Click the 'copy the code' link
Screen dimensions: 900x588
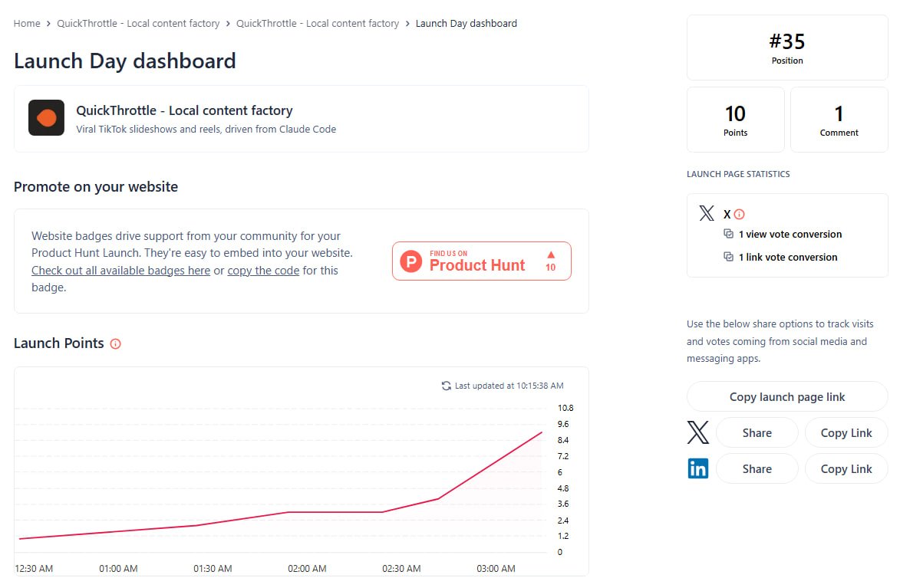263,270
